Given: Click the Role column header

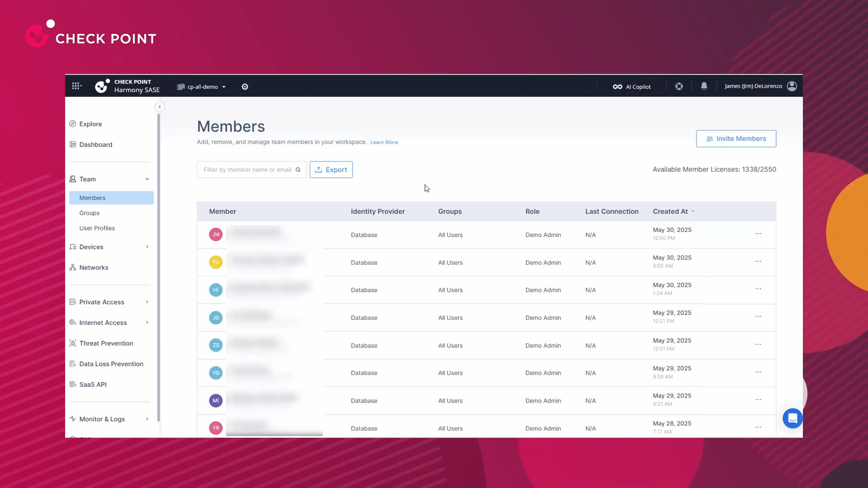Looking at the screenshot, I should pyautogui.click(x=532, y=211).
